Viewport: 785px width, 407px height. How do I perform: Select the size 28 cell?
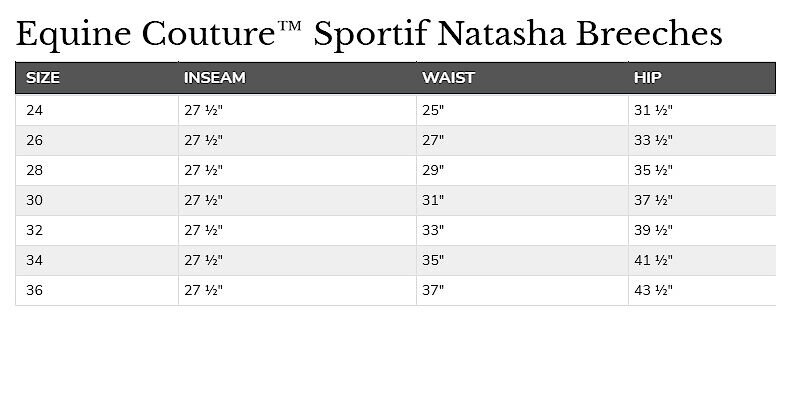point(35,170)
